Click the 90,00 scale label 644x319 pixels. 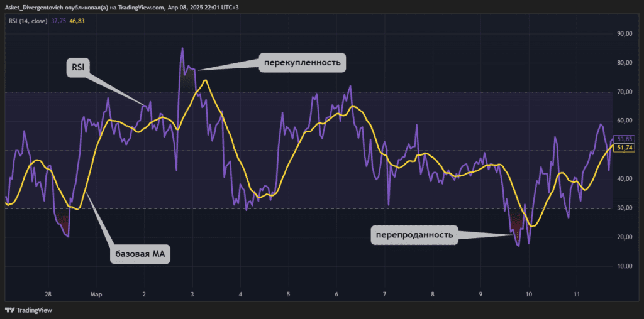[x=625, y=34]
